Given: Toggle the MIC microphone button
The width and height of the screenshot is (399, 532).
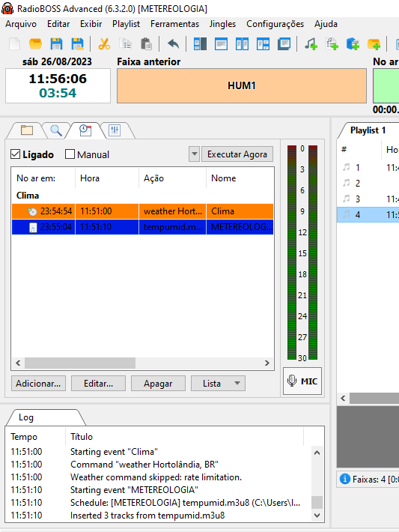Looking at the screenshot, I should point(302,381).
